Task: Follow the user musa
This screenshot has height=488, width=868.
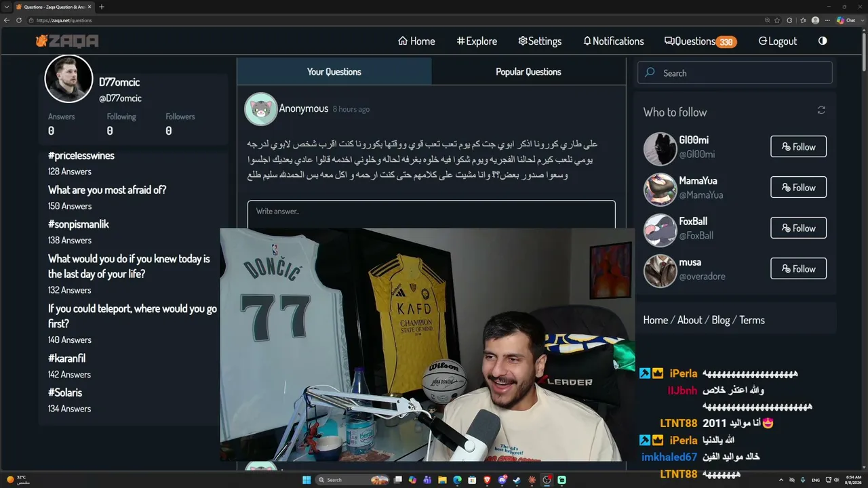Action: coord(798,268)
